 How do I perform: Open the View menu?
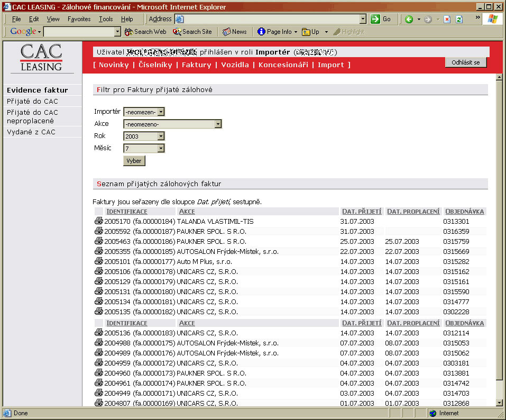click(53, 19)
